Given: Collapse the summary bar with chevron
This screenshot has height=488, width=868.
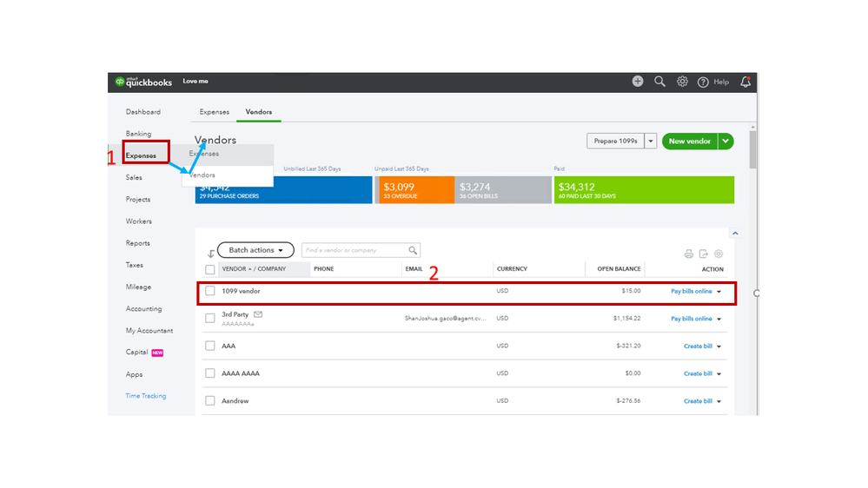Looking at the screenshot, I should tap(735, 234).
